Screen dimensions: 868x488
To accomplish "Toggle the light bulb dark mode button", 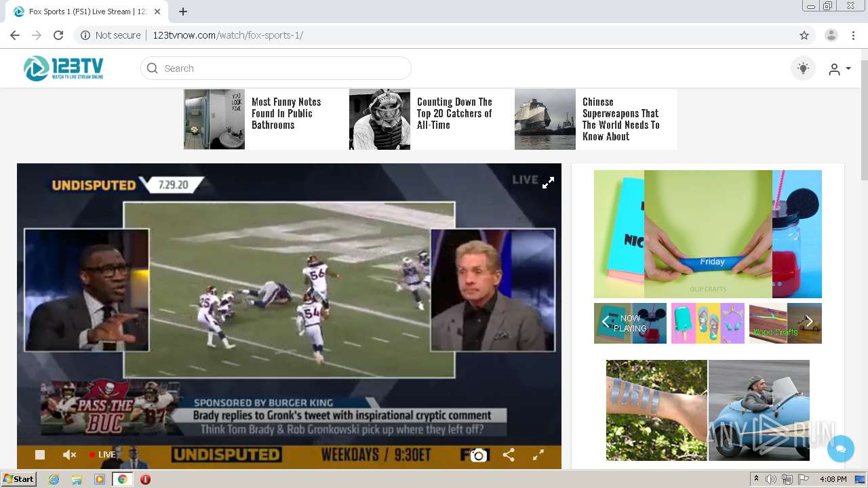I will click(x=804, y=68).
